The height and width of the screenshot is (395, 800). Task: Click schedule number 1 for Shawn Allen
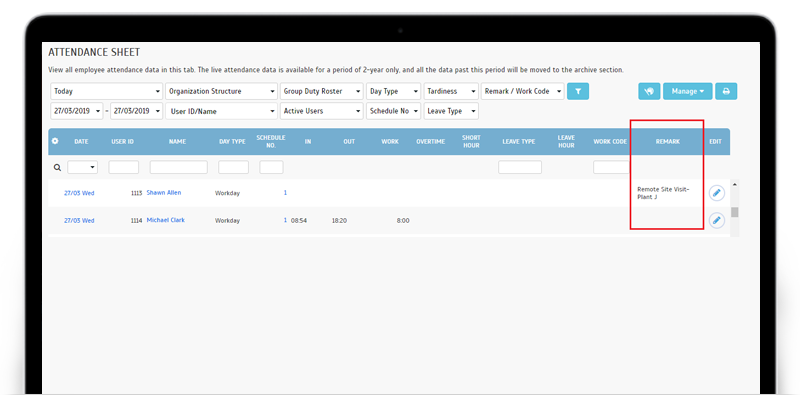coord(285,193)
